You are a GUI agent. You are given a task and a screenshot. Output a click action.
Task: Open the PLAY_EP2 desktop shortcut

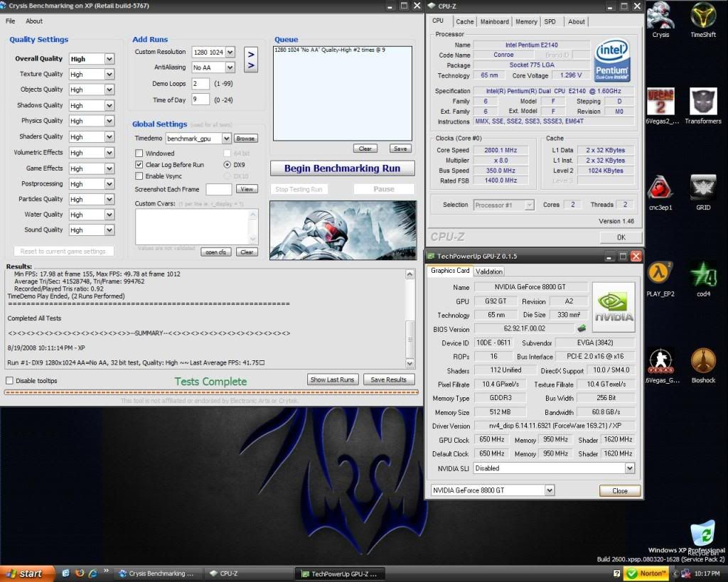tap(660, 279)
